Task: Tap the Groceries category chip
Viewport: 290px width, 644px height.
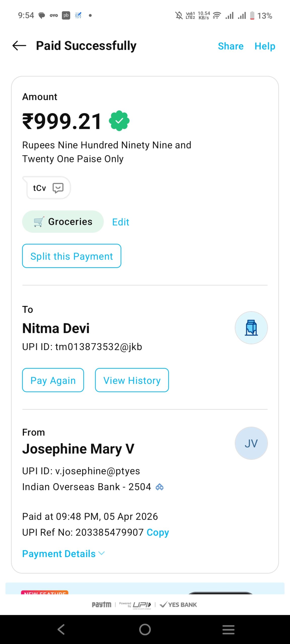Action: (x=63, y=222)
